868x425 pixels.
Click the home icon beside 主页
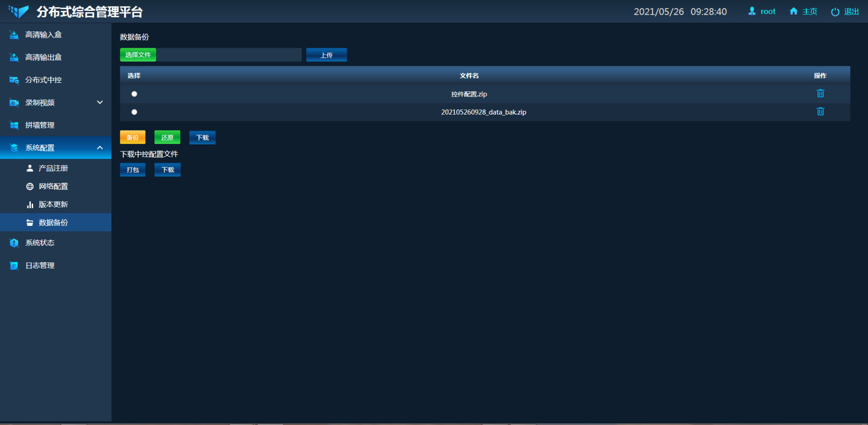[x=793, y=11]
